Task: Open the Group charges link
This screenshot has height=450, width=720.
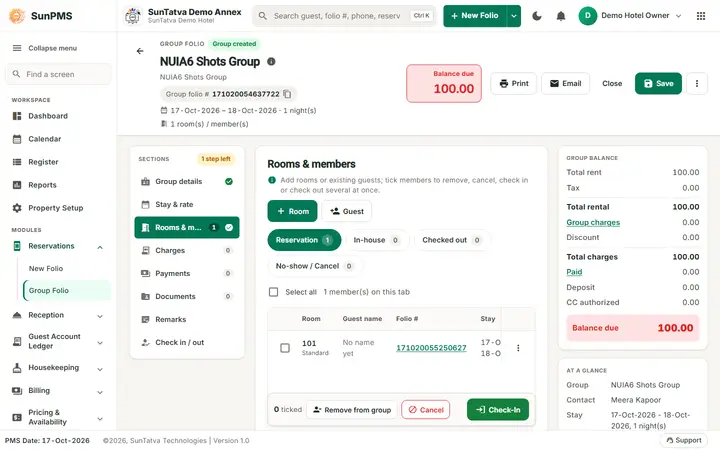Action: click(593, 222)
